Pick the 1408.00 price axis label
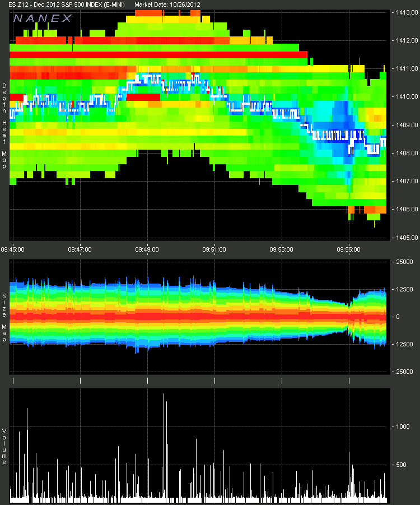The height and width of the screenshot is (505, 420). pyautogui.click(x=407, y=153)
